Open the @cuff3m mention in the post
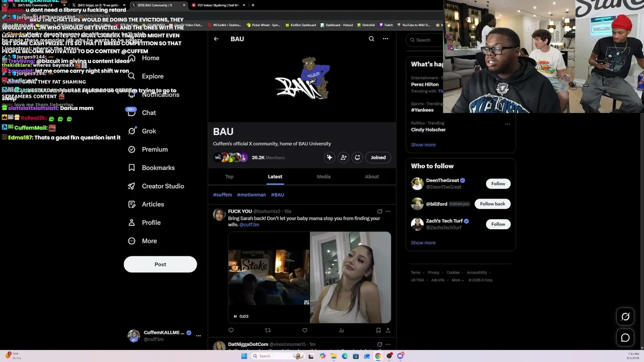This screenshot has width=644, height=362. (x=249, y=225)
